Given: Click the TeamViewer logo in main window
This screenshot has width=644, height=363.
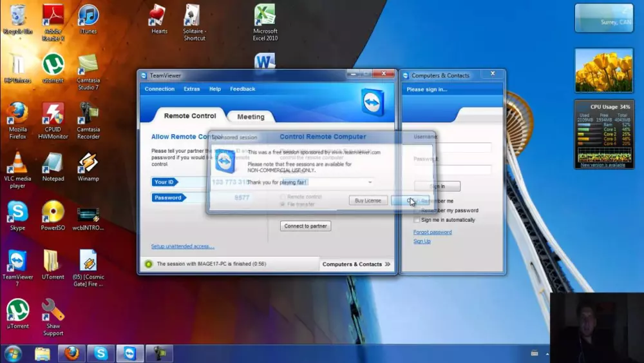Looking at the screenshot, I should [x=373, y=102].
